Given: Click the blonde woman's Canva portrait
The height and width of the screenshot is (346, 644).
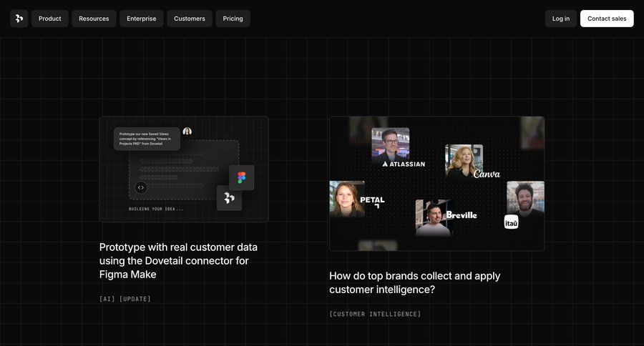Looking at the screenshot, I should [464, 162].
